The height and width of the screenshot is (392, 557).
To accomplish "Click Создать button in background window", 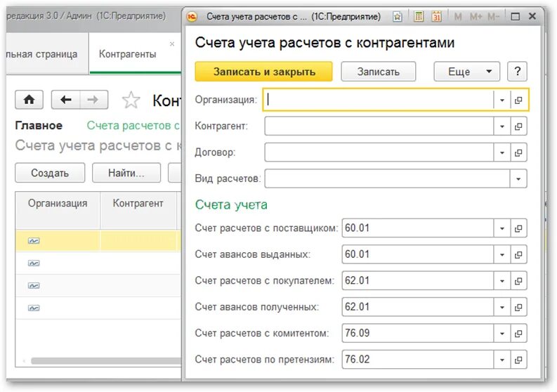I will point(50,173).
